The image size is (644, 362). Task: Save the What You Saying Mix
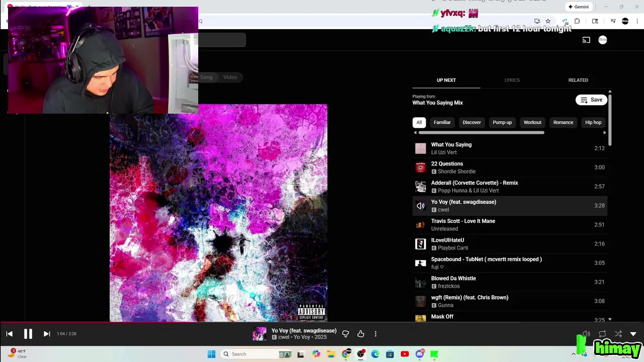click(591, 100)
